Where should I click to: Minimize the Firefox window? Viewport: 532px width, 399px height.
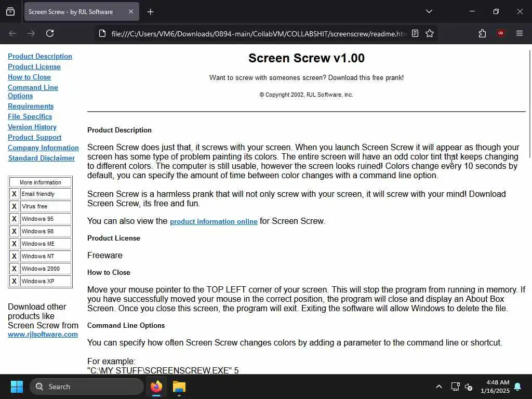pyautogui.click(x=472, y=11)
